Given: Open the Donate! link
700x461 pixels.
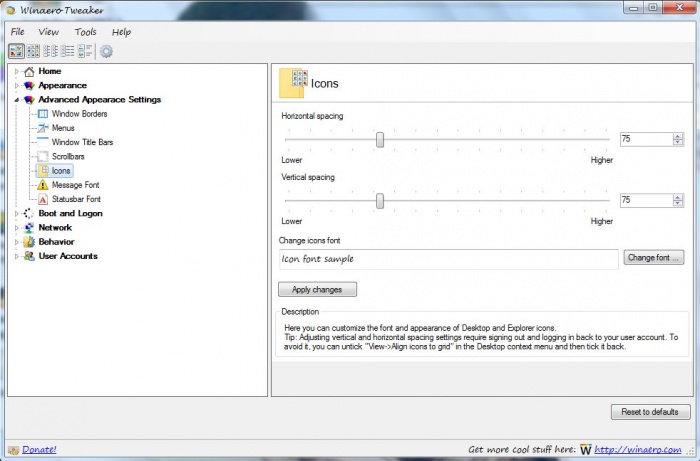Looking at the screenshot, I should pos(39,449).
